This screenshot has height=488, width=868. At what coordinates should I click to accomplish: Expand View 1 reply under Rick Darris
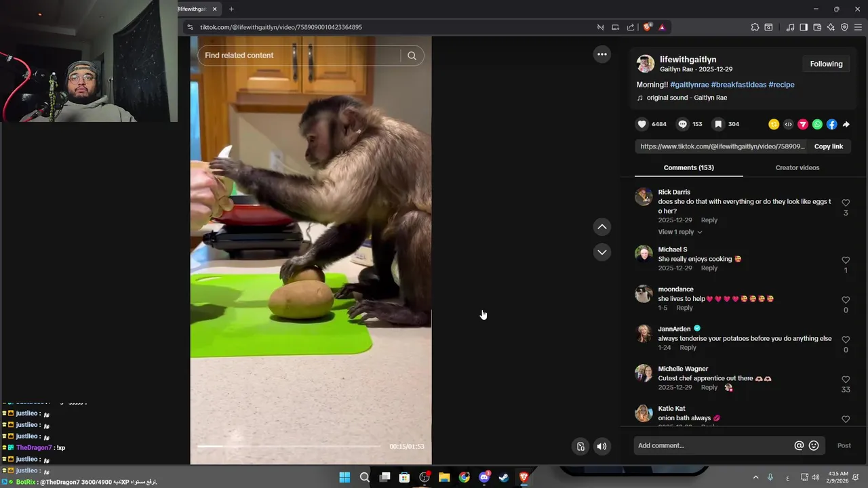(x=679, y=232)
